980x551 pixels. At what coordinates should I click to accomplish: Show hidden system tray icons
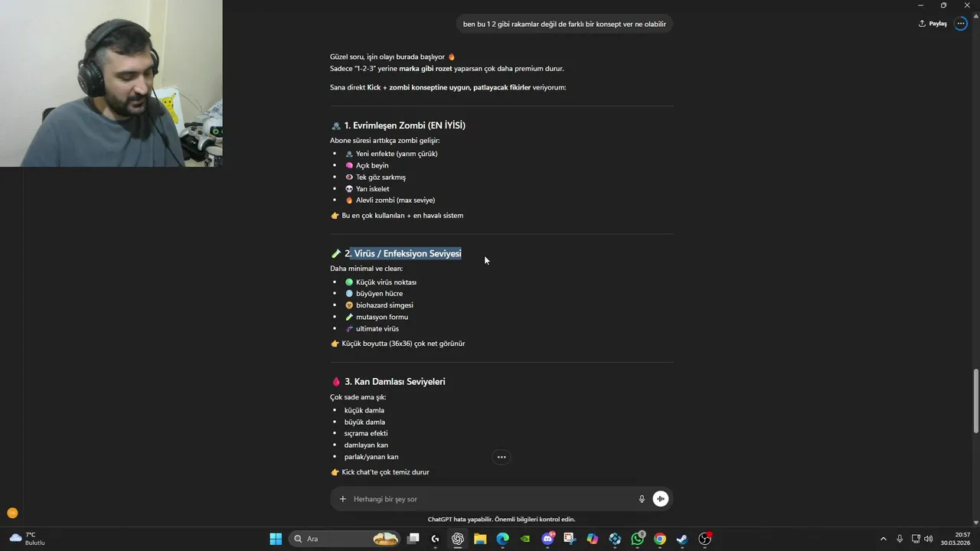(x=883, y=539)
